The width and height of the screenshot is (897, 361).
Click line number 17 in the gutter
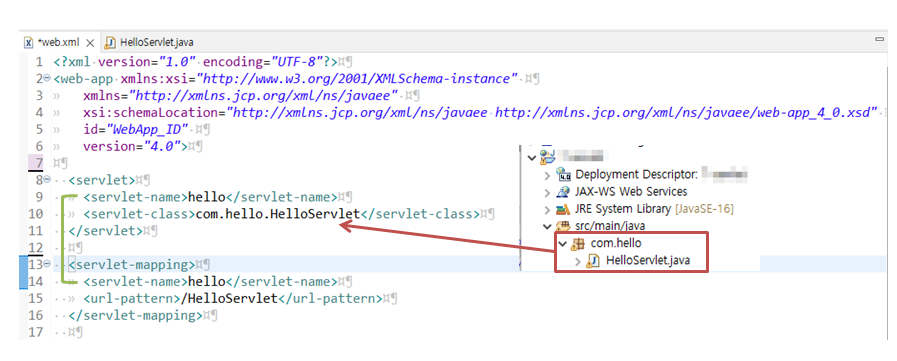[x=35, y=332]
